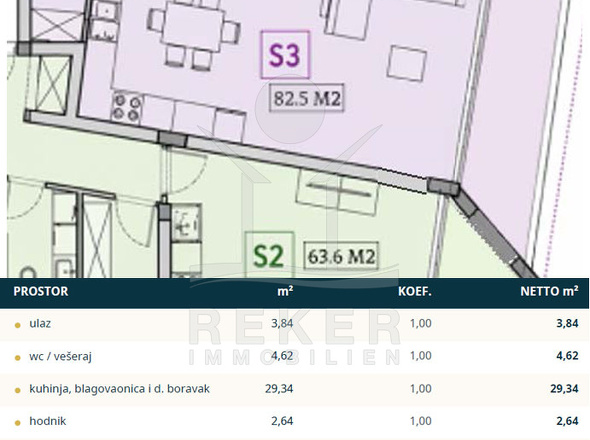Click the bullet icon beside ulaz
The height and width of the screenshot is (440, 590).
point(17,325)
